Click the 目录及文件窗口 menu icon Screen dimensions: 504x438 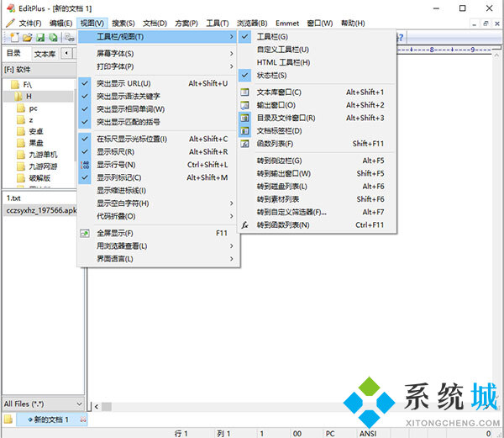(244, 118)
